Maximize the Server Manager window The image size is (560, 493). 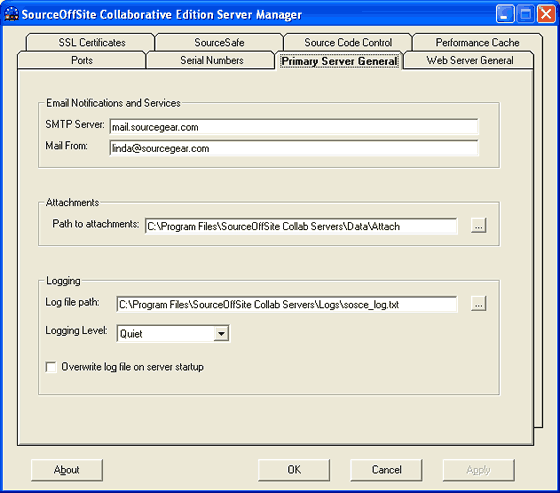pos(526,14)
